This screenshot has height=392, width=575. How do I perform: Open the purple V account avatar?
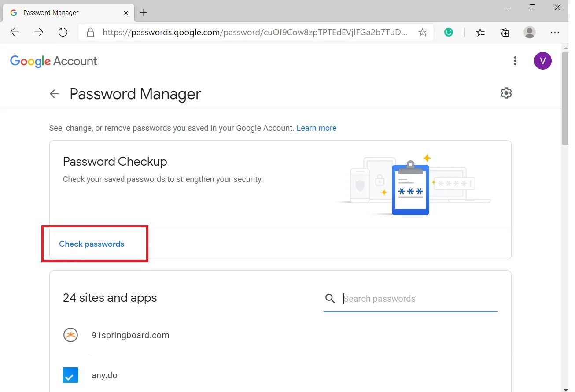coord(542,61)
